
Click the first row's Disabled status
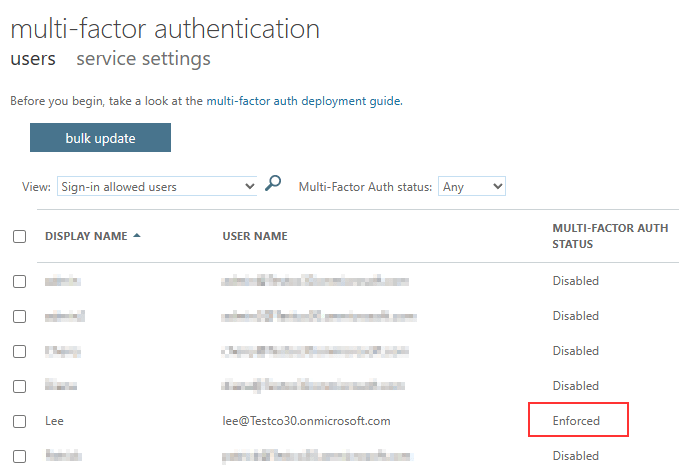(575, 281)
